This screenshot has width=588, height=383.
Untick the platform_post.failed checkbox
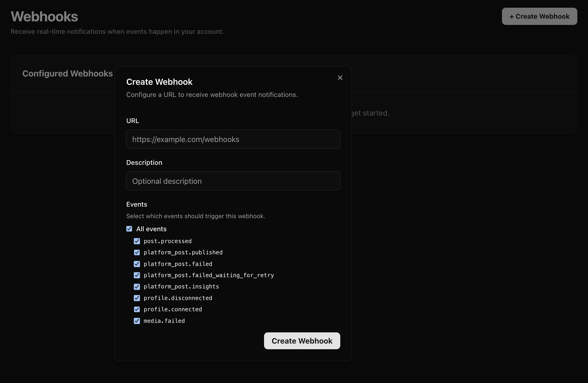click(x=137, y=264)
